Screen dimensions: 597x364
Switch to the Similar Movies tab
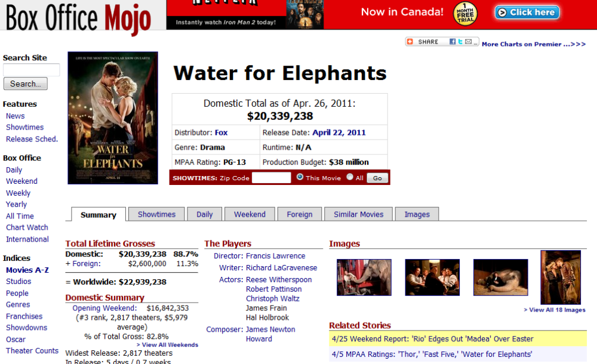(x=359, y=214)
